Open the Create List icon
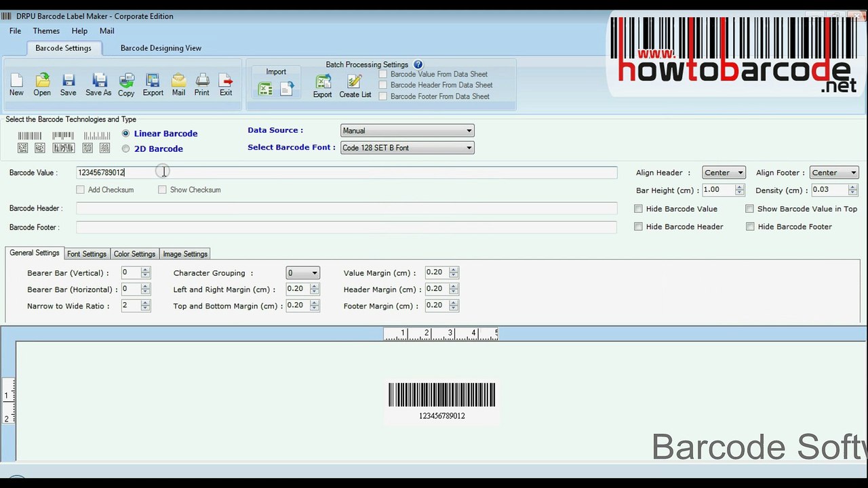Image resolution: width=868 pixels, height=488 pixels. tap(355, 86)
